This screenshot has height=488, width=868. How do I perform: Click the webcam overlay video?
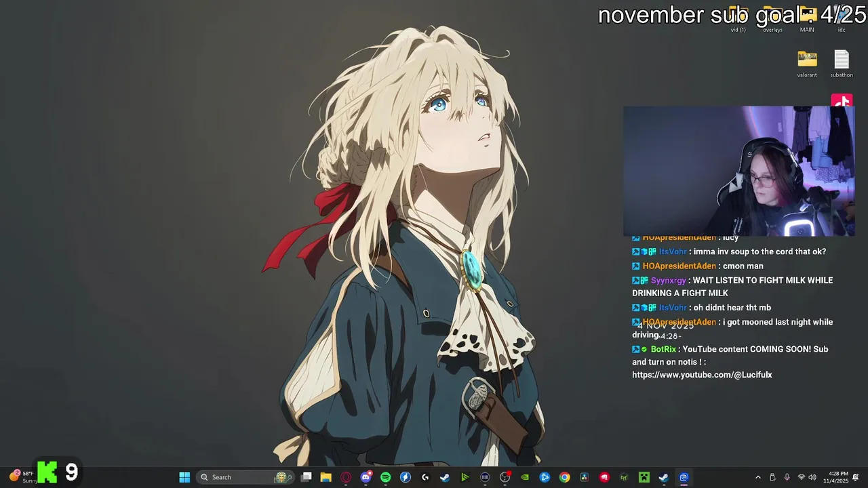coord(738,171)
